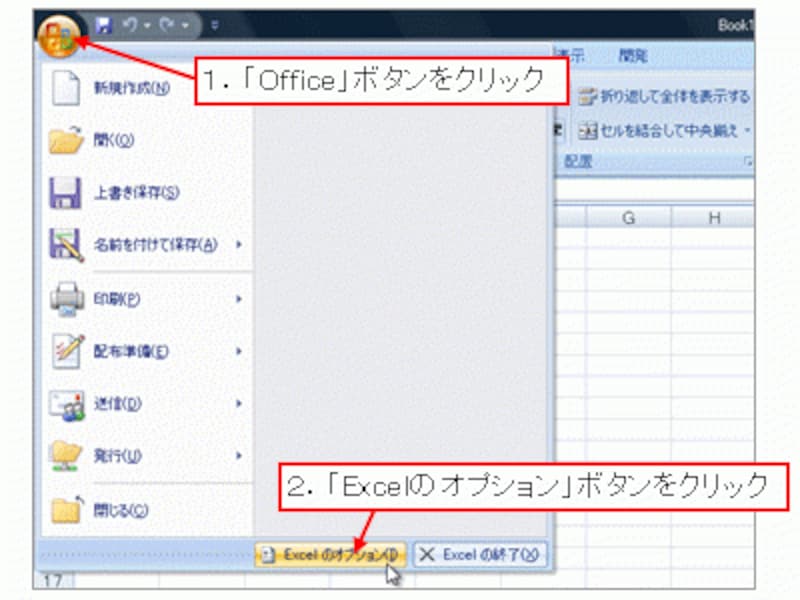Click the round Office button
This screenshot has width=800, height=600.
(x=59, y=35)
